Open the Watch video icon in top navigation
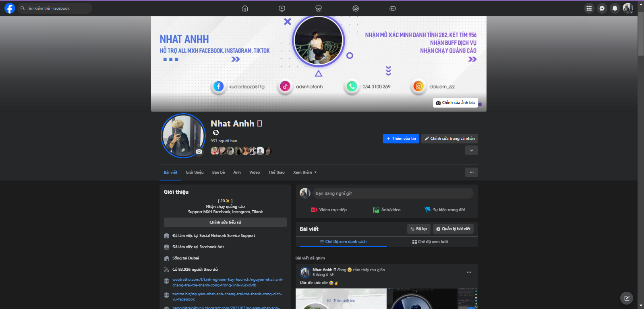The height and width of the screenshot is (309, 644). (x=282, y=8)
